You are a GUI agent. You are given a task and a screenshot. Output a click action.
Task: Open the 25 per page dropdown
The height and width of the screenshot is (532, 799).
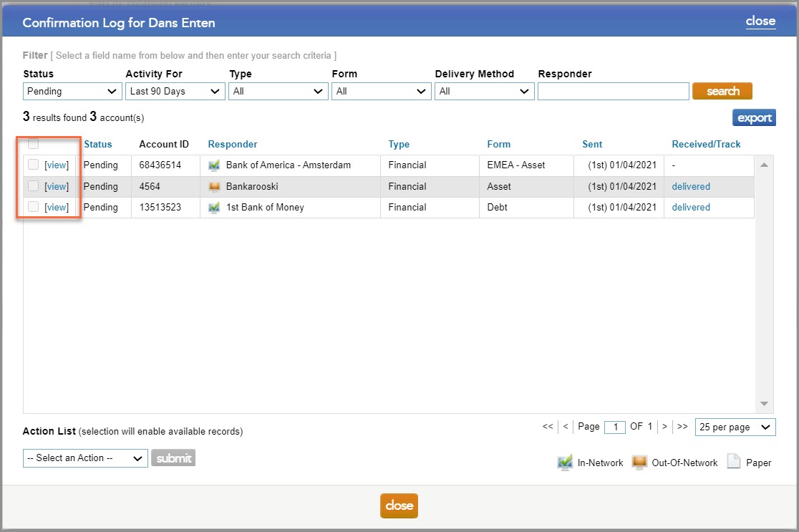(x=735, y=427)
